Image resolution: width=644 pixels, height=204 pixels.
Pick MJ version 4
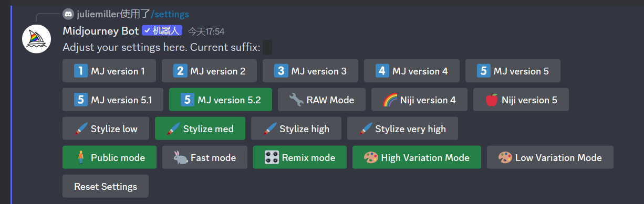click(412, 71)
